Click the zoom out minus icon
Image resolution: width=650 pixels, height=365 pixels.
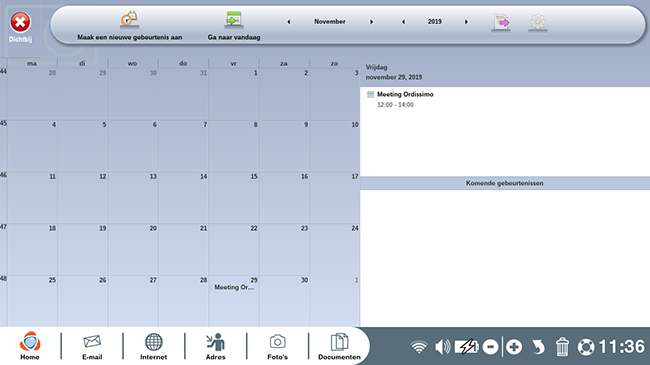(490, 347)
